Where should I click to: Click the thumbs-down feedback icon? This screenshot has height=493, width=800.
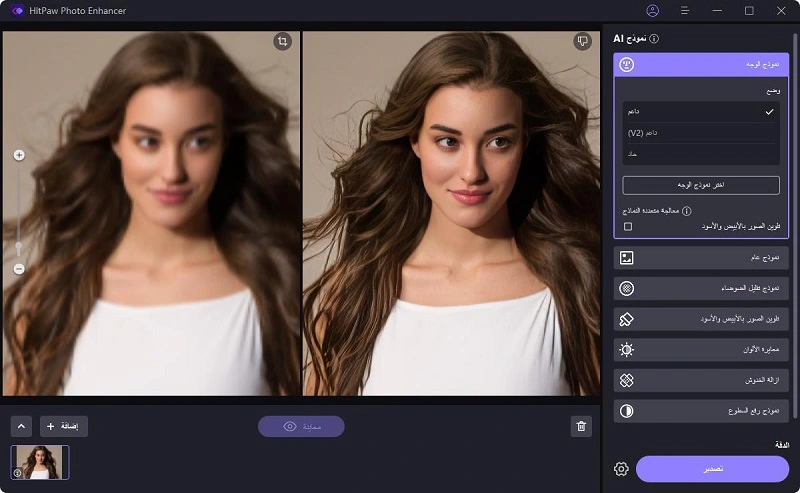pyautogui.click(x=583, y=41)
